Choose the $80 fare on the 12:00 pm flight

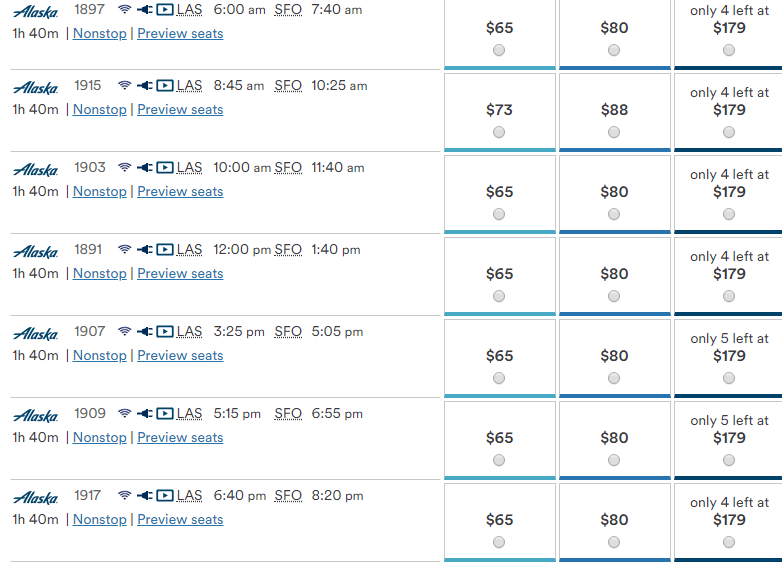[614, 296]
